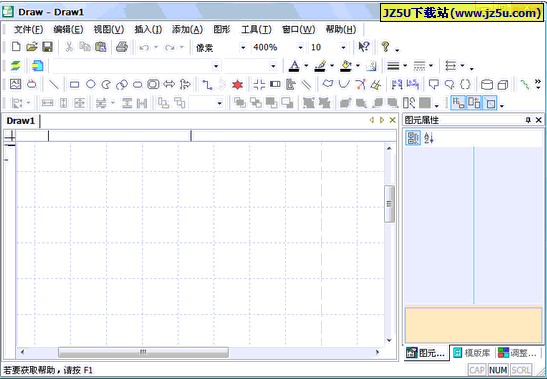Switch properties to alphabetical sort
The image size is (547, 379).
[x=429, y=138]
